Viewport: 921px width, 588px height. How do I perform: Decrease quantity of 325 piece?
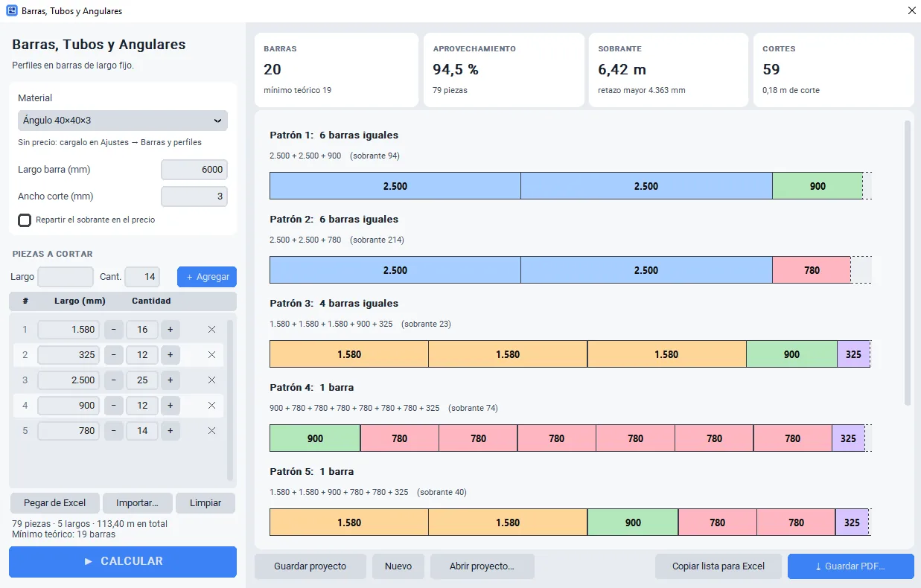[x=113, y=355]
